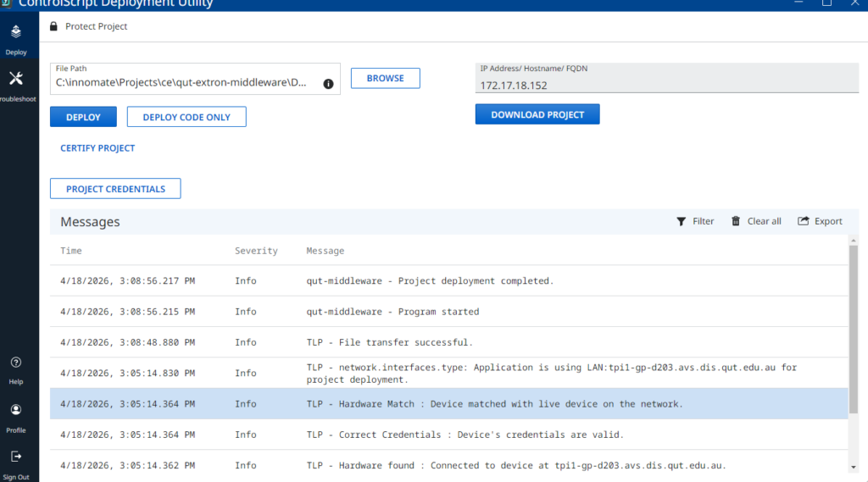Click DEPLOY CODE ONLY button

pos(186,117)
